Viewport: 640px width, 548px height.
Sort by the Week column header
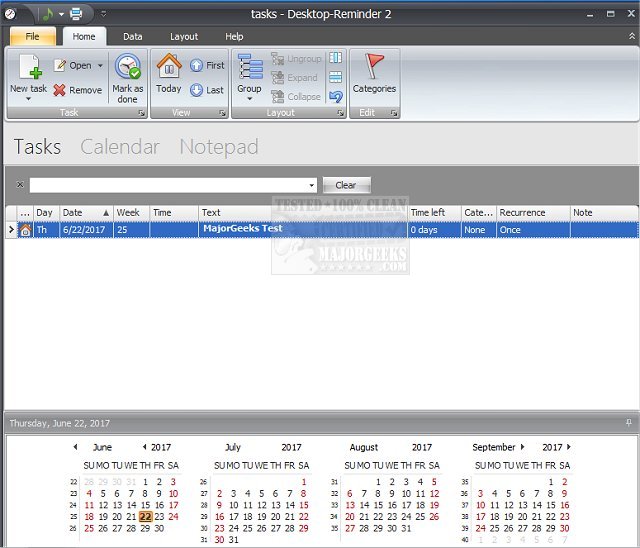131,213
